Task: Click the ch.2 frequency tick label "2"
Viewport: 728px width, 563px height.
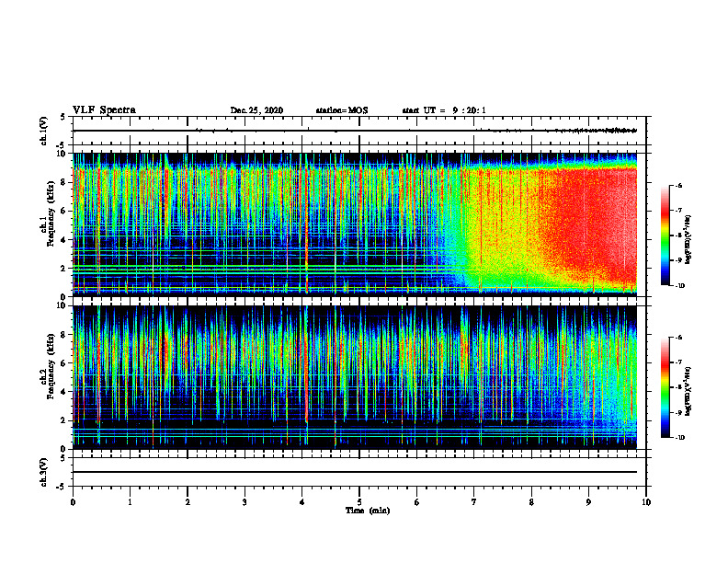Action: (64, 420)
